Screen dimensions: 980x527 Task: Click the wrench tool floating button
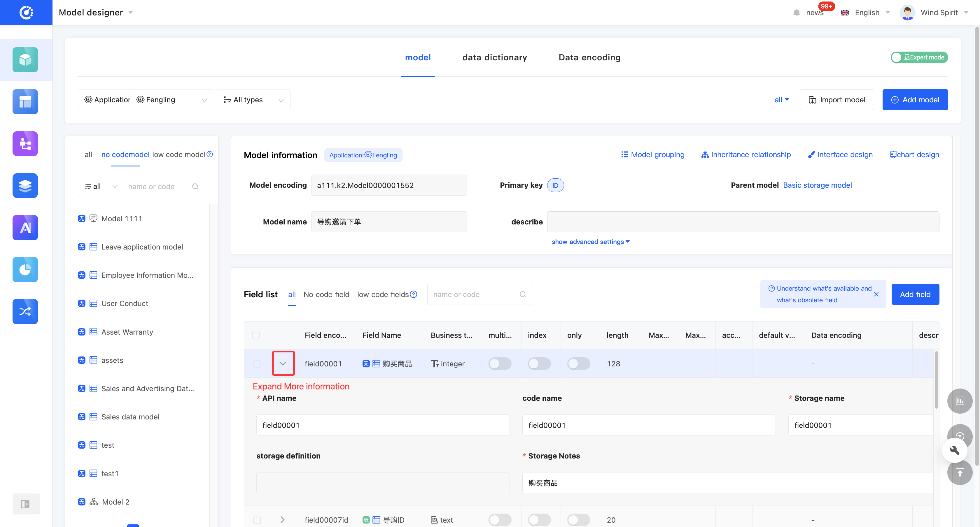(x=955, y=450)
